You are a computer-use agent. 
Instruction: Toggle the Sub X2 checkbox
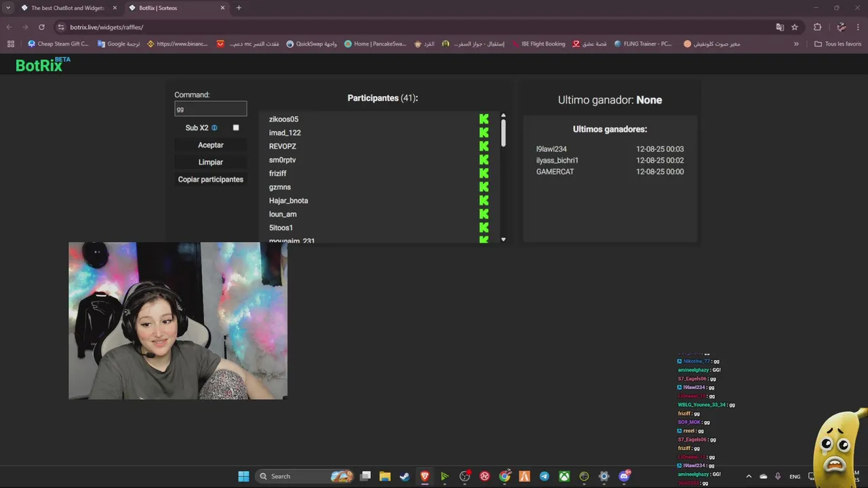(x=236, y=127)
